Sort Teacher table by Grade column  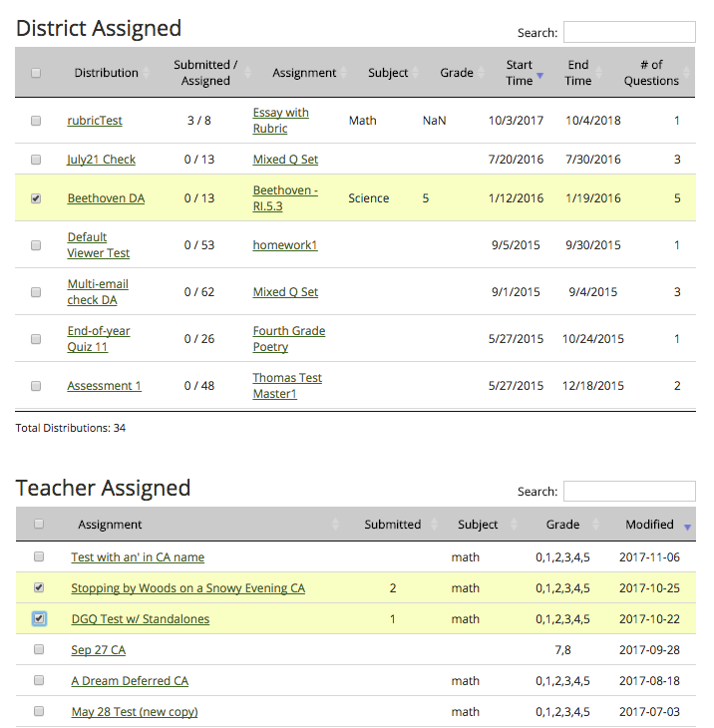(562, 525)
